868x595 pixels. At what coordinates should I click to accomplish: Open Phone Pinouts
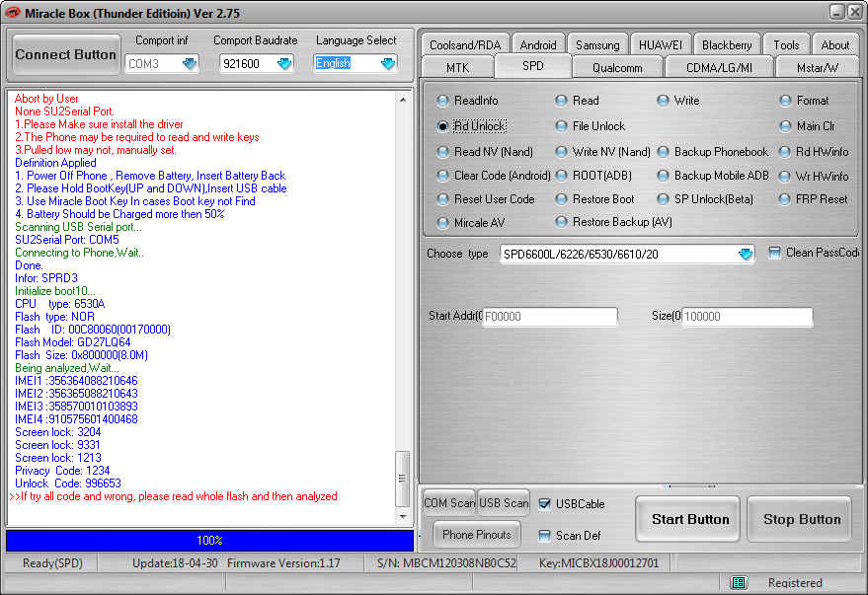point(477,535)
